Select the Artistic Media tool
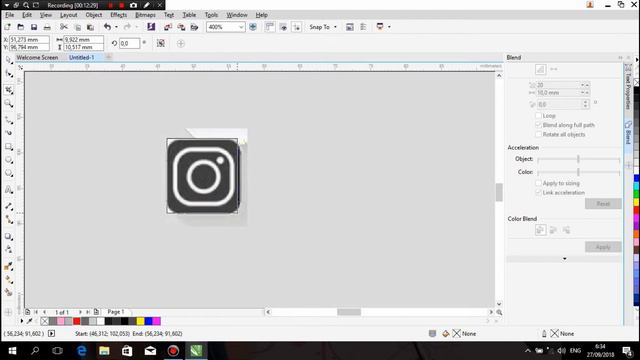Screen dimensions: 640x360 click(x=9, y=133)
